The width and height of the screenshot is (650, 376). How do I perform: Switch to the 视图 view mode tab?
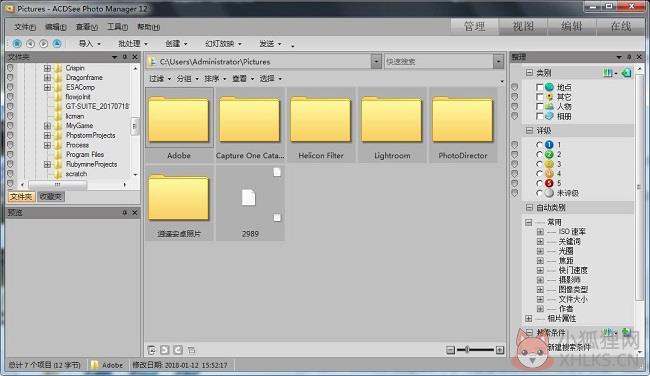coord(523,27)
